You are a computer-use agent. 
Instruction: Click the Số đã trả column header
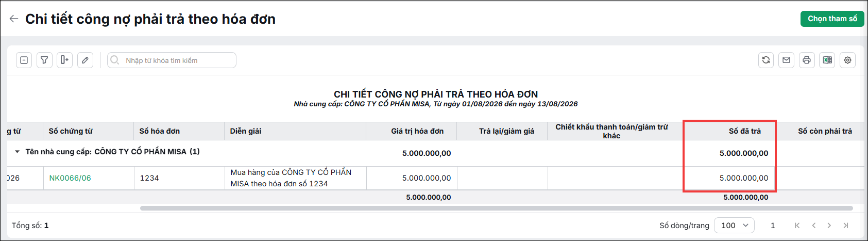(744, 131)
